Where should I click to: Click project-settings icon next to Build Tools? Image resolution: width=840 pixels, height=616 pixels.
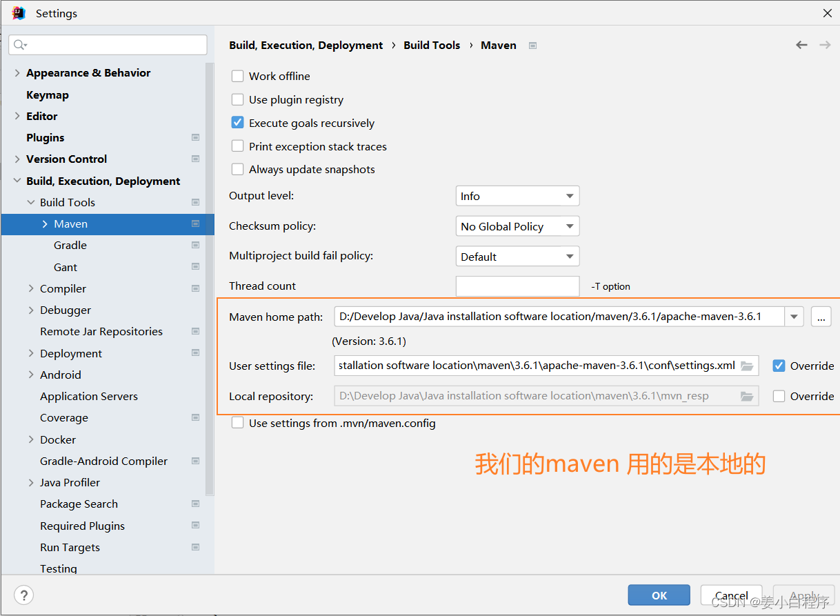[x=196, y=202]
